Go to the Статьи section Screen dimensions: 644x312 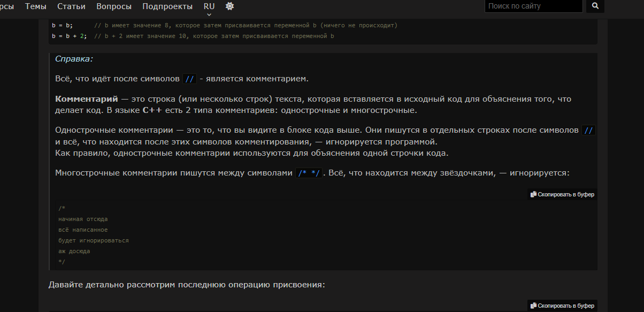tap(71, 6)
